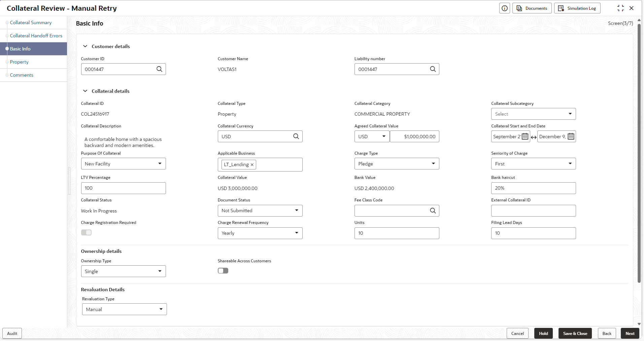The image size is (644, 341).
Task: Click the Next button
Action: tap(630, 333)
